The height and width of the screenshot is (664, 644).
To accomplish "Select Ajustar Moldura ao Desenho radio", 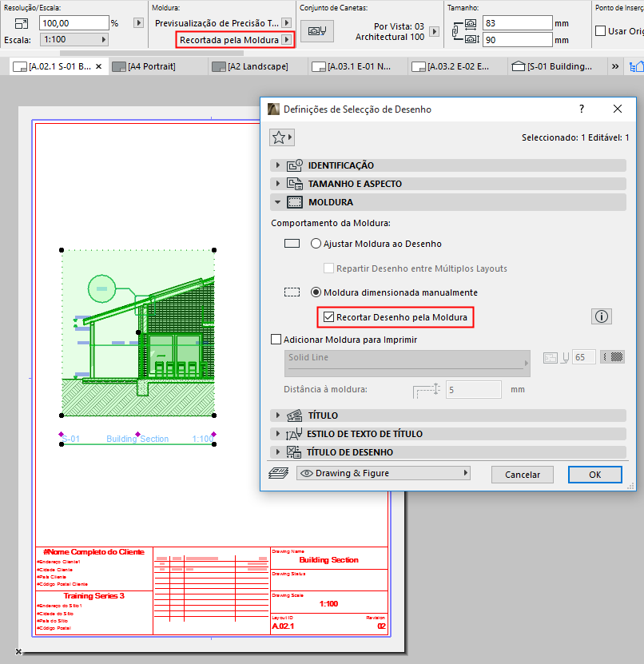I will (x=316, y=244).
